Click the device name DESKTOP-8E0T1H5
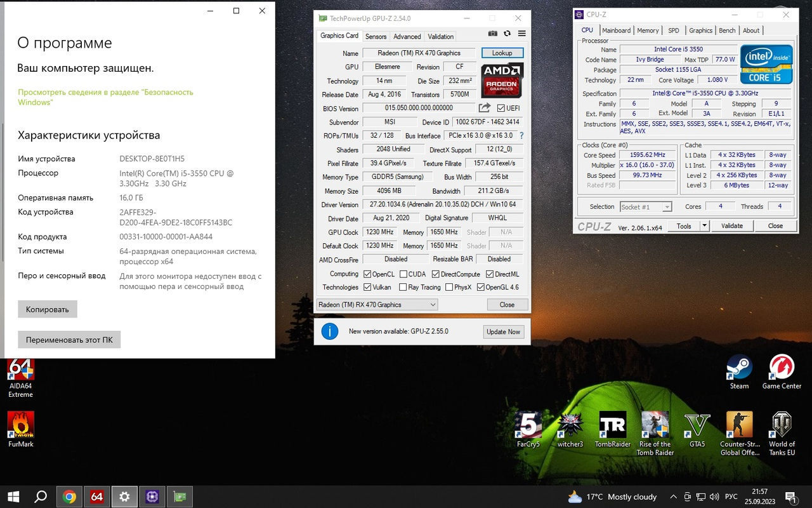812x508 pixels. click(x=152, y=159)
